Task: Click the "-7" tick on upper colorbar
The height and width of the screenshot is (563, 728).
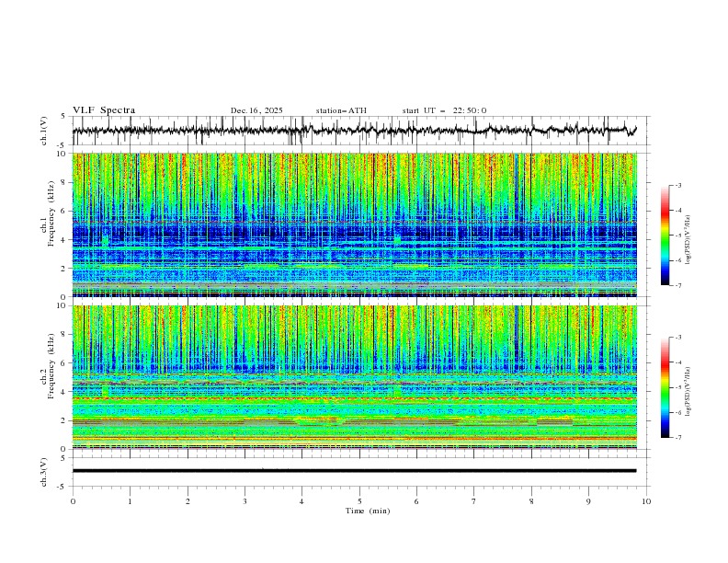Action: click(677, 286)
